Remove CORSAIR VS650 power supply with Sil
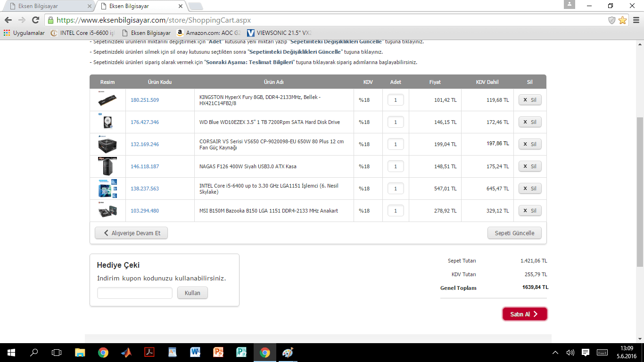The width and height of the screenshot is (644, 362). [x=530, y=144]
